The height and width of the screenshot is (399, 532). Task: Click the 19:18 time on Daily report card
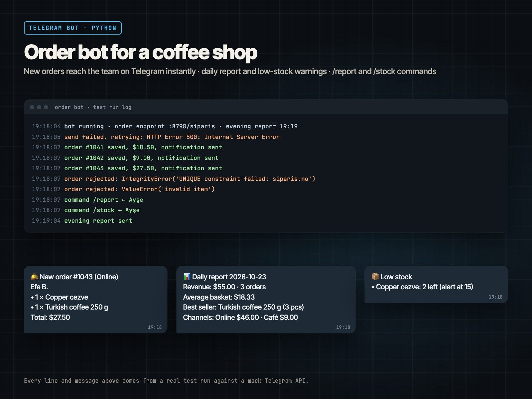(343, 327)
